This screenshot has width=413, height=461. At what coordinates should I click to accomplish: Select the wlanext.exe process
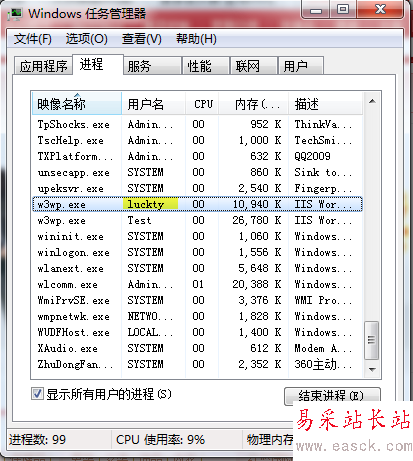[197, 268]
